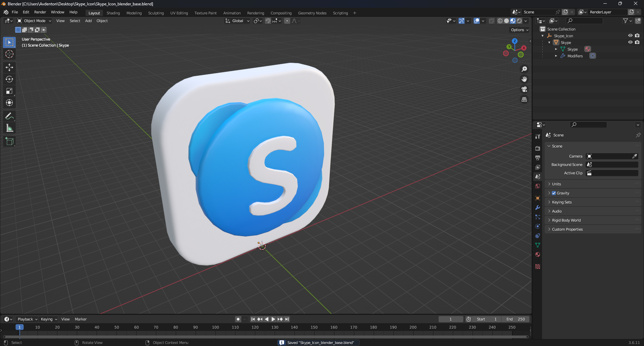Switch to the Geometry Nodes workspace tab
644x346 pixels.
point(312,13)
